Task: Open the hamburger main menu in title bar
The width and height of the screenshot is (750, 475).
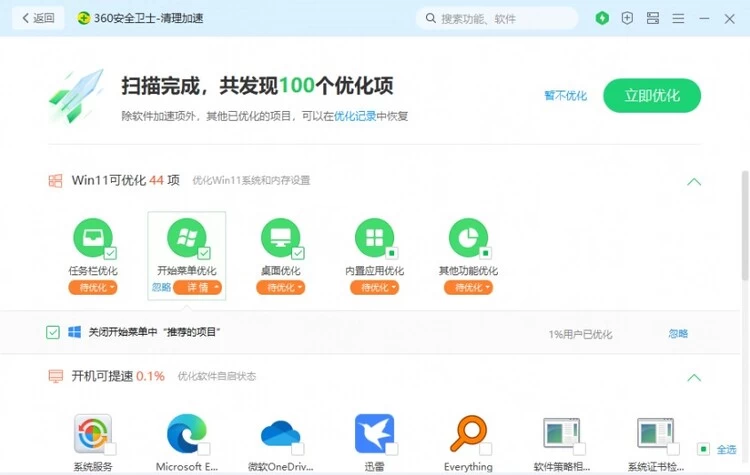Action: pos(679,18)
